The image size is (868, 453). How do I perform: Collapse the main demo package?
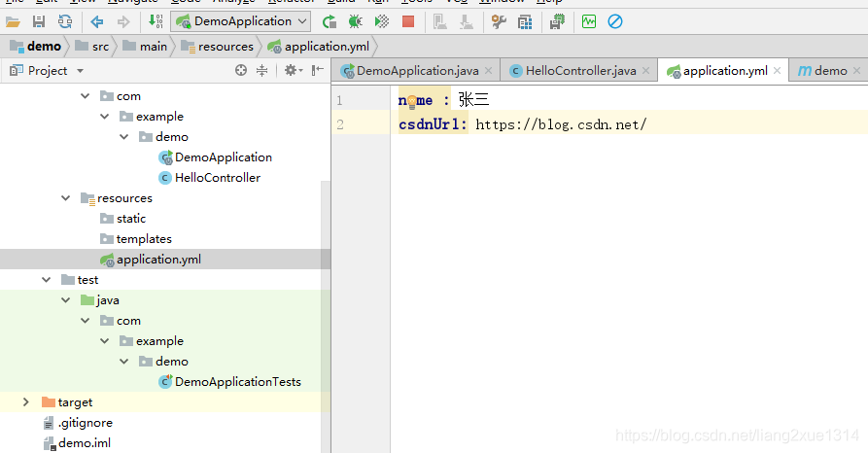pos(124,137)
